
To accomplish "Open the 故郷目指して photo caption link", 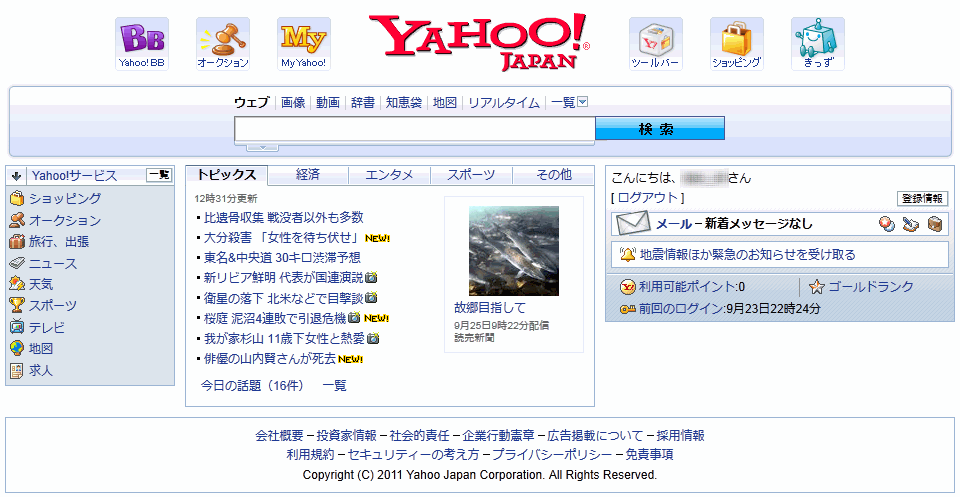I will click(490, 307).
